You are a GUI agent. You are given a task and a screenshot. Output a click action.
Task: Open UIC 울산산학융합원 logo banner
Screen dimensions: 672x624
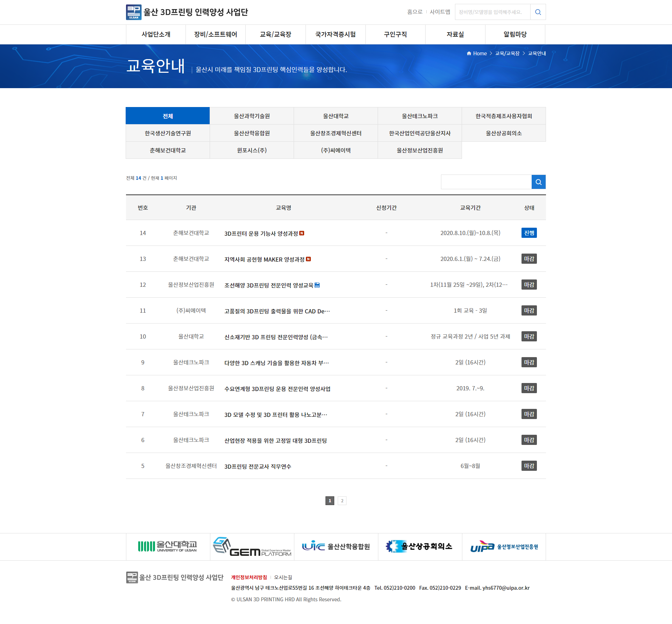[x=336, y=547]
